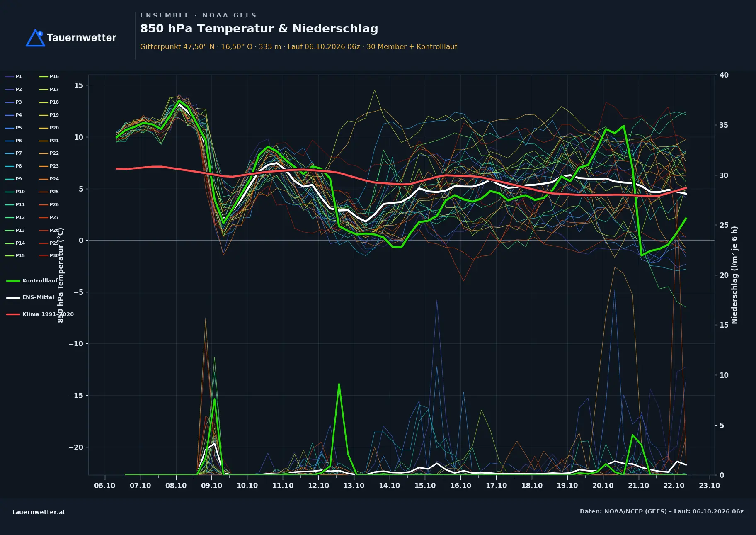Click the 35 precipitation axis label

[724, 125]
